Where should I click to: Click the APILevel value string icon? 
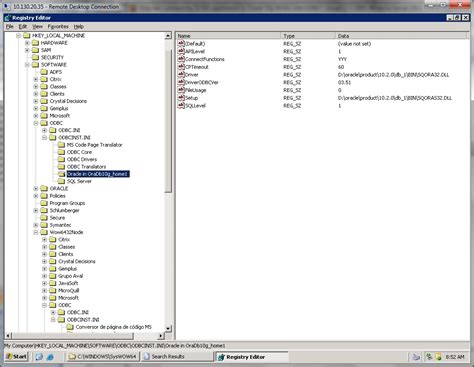[x=181, y=51]
